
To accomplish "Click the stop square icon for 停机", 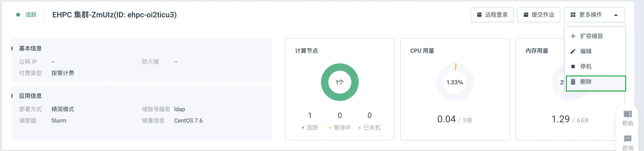I will (573, 66).
